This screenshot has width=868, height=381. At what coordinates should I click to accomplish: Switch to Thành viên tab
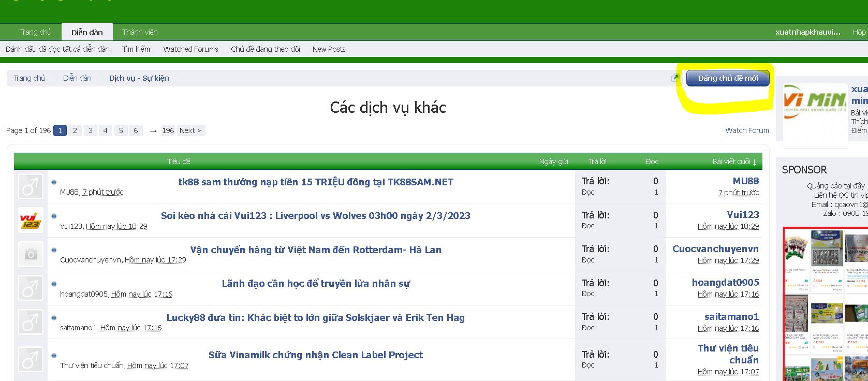[x=140, y=32]
